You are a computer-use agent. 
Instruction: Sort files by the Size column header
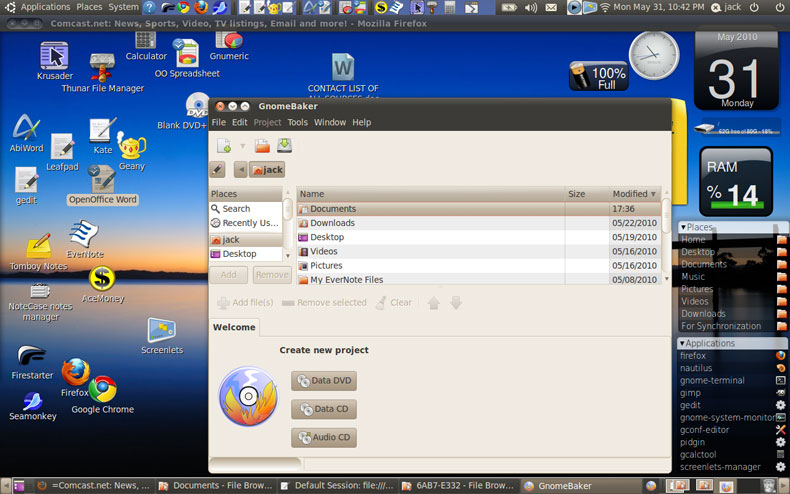(x=587, y=194)
